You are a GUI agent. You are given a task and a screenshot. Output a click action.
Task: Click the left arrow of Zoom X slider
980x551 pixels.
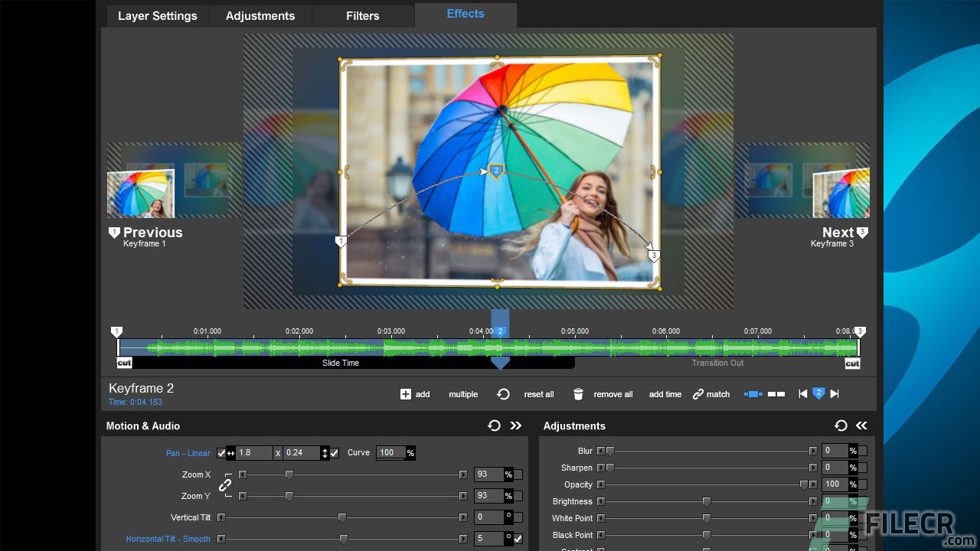coord(243,474)
